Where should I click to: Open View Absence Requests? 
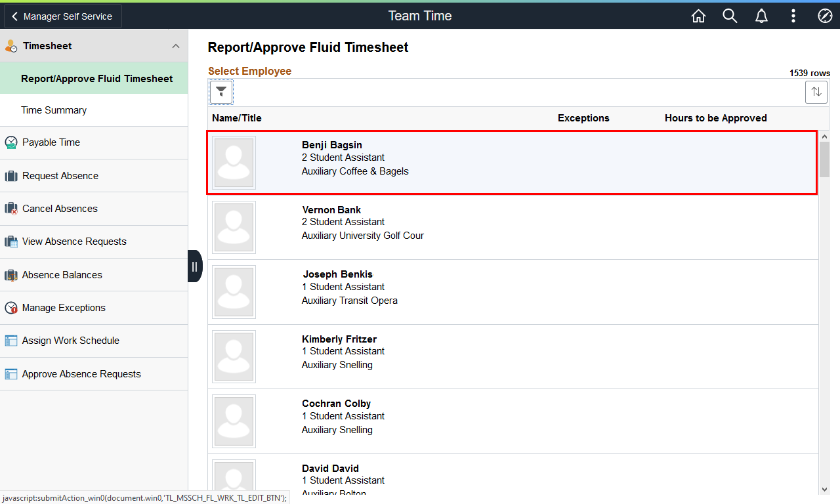[94, 241]
